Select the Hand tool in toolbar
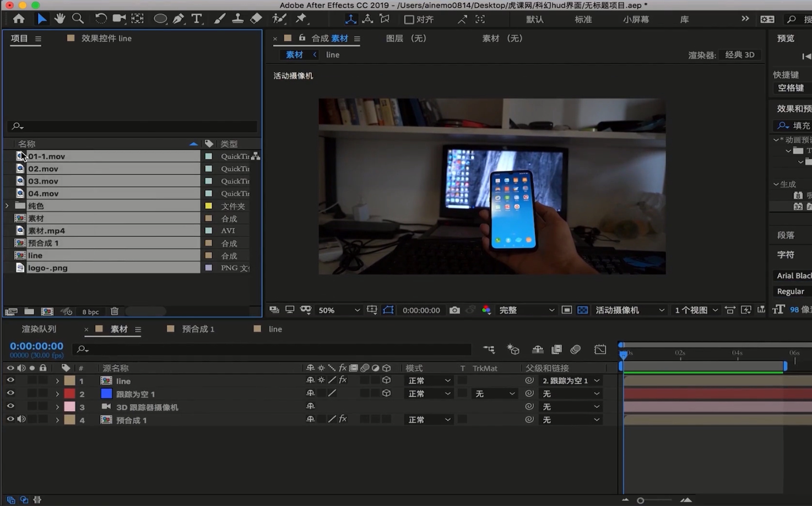The height and width of the screenshot is (506, 812). (x=59, y=19)
